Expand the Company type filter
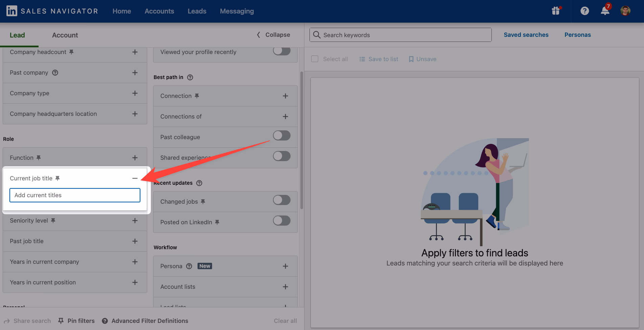This screenshot has height=330, width=644. coord(135,93)
